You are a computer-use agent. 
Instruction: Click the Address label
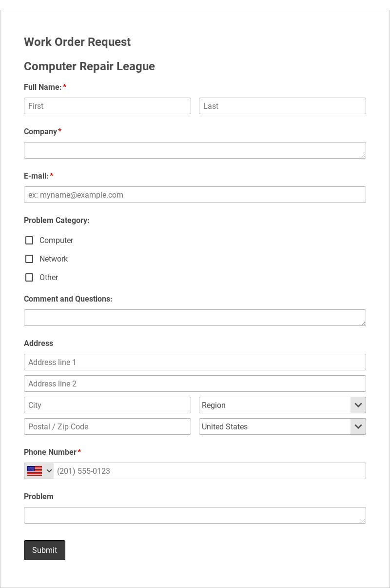point(39,343)
